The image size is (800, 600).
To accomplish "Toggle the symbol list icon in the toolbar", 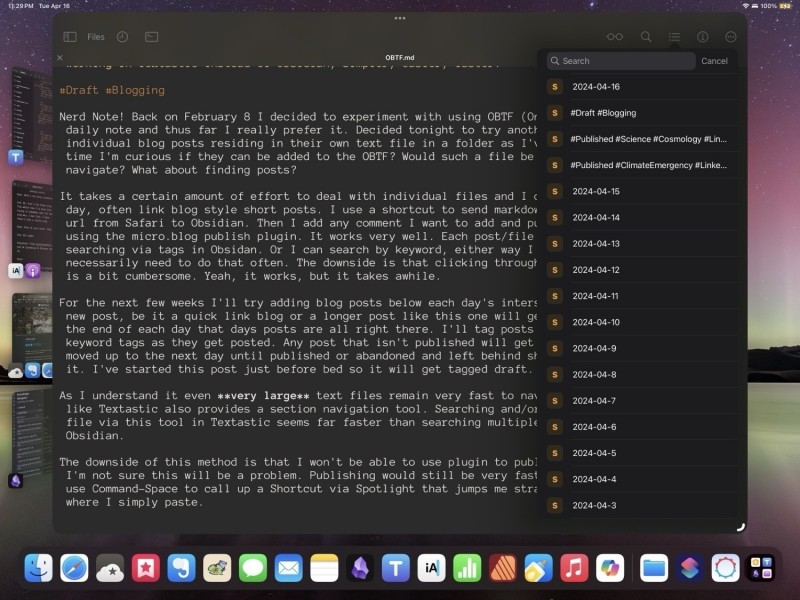I will [x=674, y=36].
